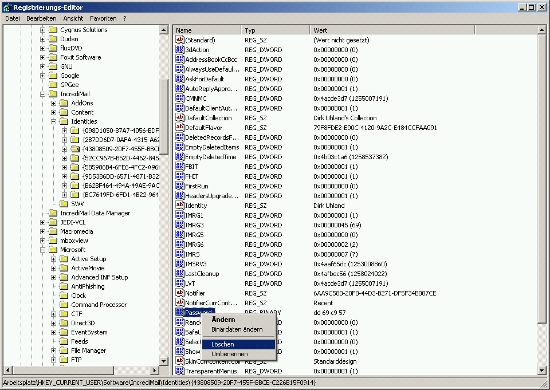Click the '(Wert nicht gesetzt)' value data
This screenshot has width=550, height=390.
341,40
